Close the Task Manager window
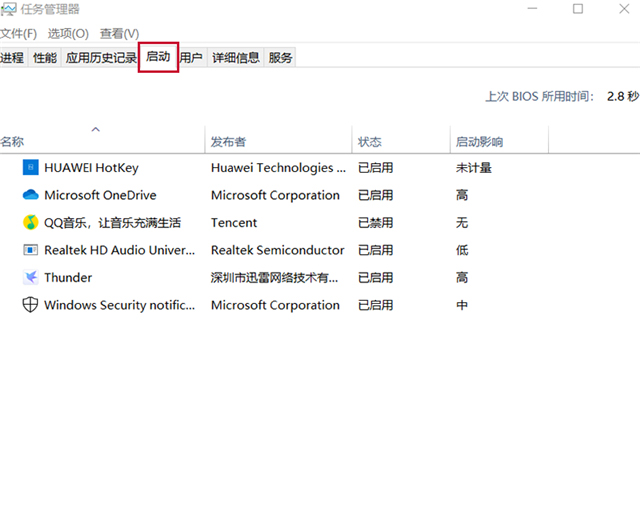The width and height of the screenshot is (640, 520). [624, 9]
